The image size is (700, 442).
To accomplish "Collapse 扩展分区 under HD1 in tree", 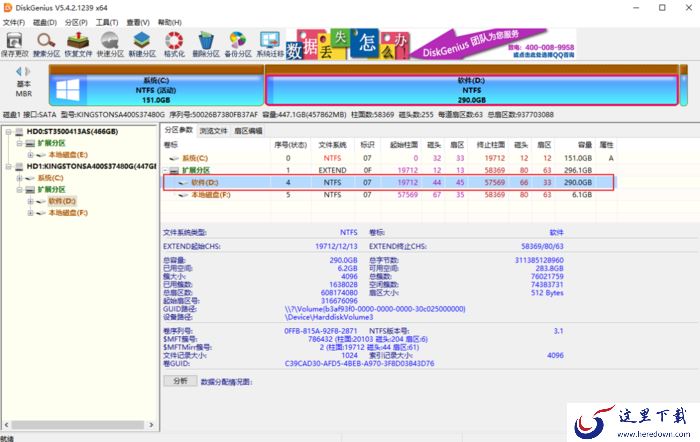I will (19, 190).
